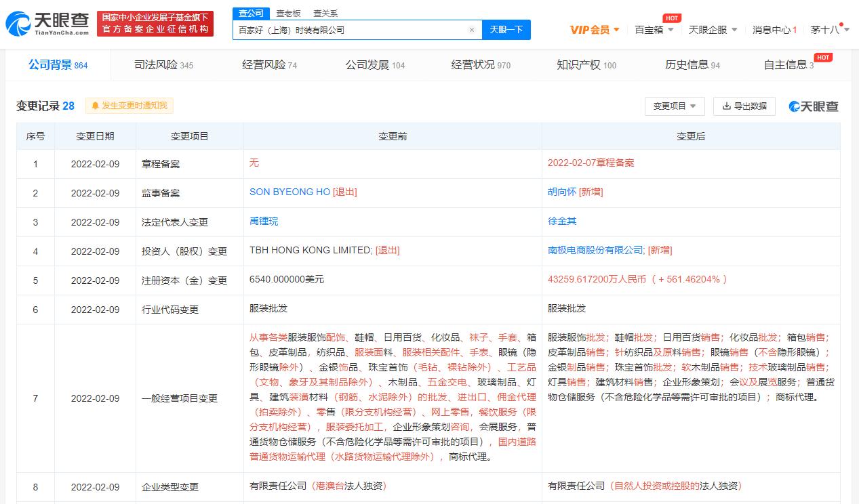Click the 天眼一下 search button
The height and width of the screenshot is (504, 859).
tap(506, 30)
